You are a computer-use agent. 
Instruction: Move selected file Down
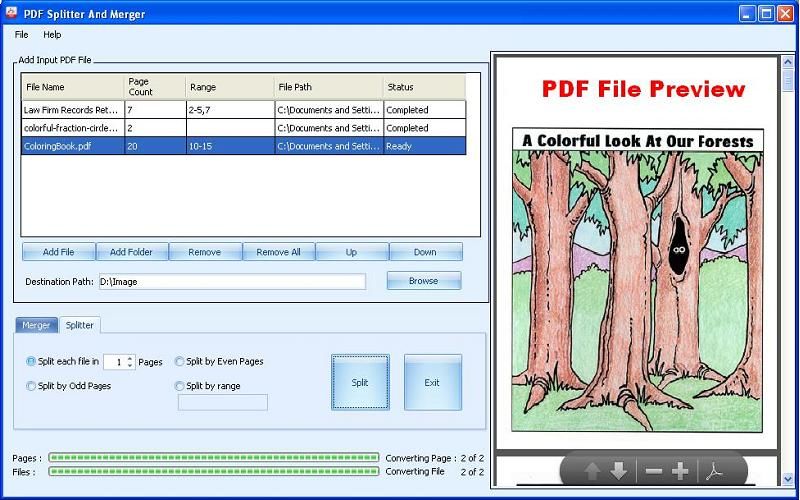click(425, 252)
